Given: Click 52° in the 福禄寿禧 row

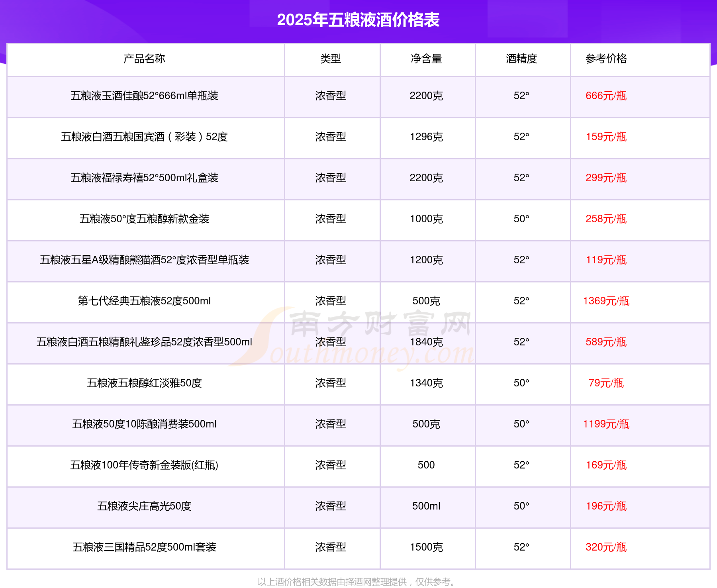Looking at the screenshot, I should (x=521, y=178).
